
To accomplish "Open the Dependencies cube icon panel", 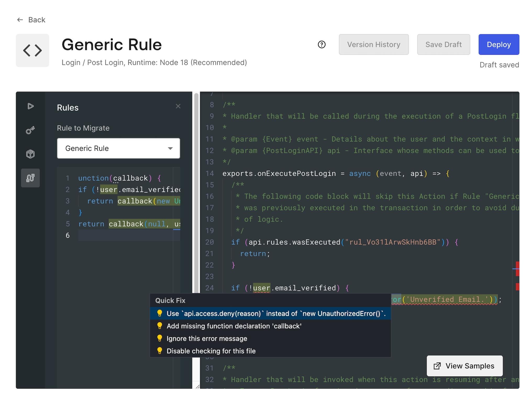I will (30, 154).
